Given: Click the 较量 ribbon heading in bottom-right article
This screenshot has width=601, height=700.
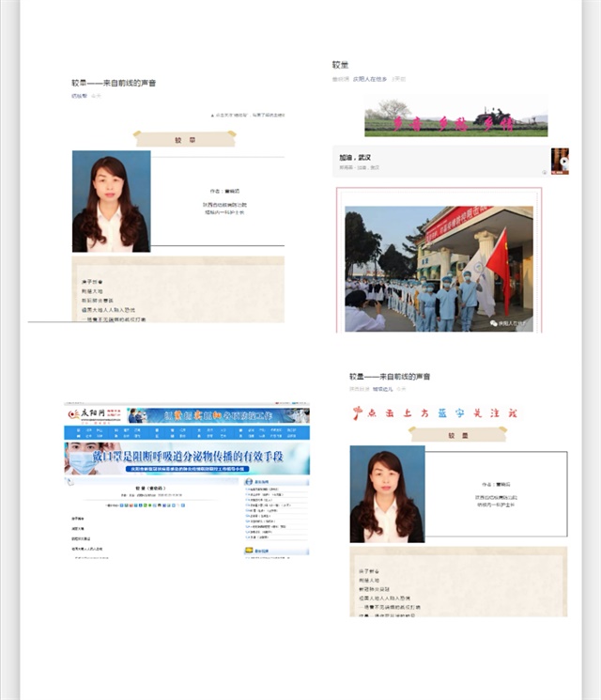Looking at the screenshot, I should (x=457, y=434).
